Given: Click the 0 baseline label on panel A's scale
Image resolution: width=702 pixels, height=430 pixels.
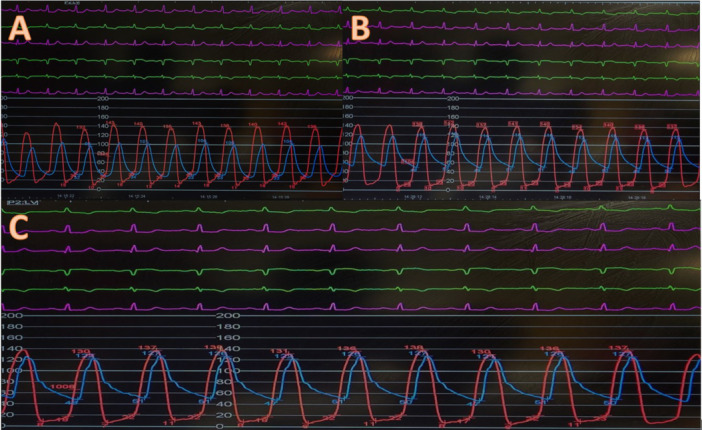Looking at the screenshot, I should click(98, 189).
